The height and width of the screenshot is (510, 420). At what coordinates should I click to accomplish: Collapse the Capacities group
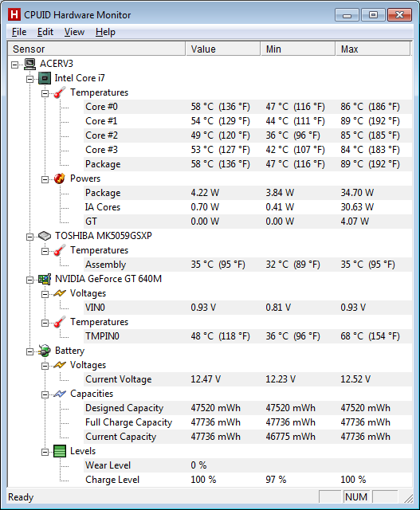(45, 395)
